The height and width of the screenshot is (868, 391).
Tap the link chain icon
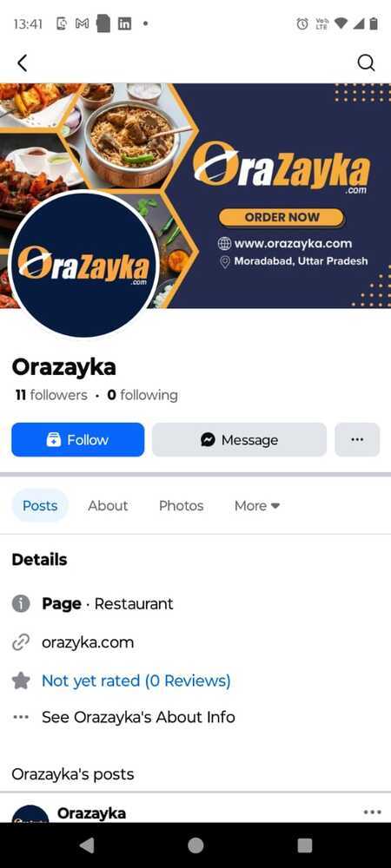pos(21,643)
